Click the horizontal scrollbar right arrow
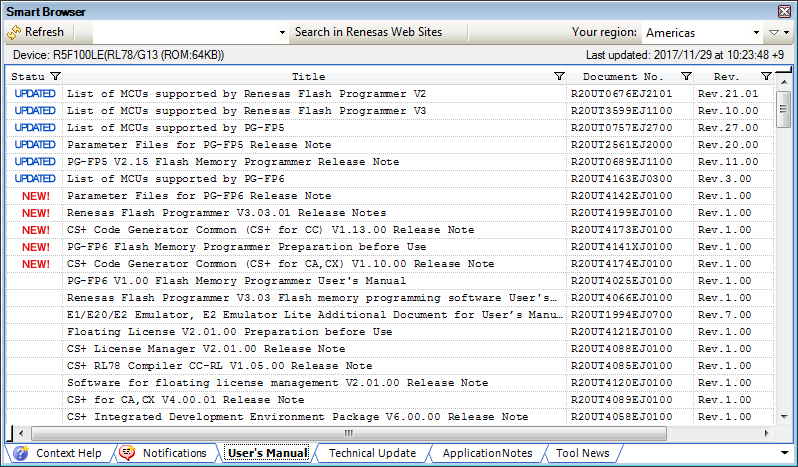The image size is (798, 467). pos(766,433)
